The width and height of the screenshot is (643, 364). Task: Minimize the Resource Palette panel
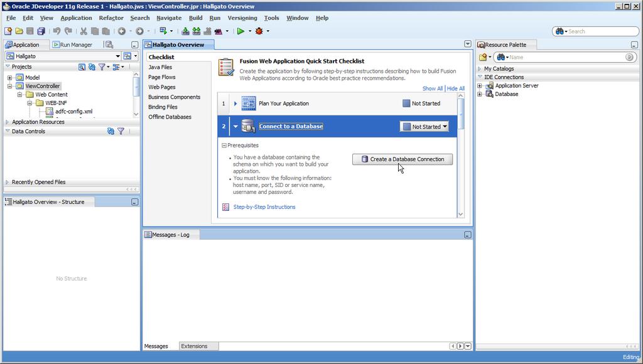(x=634, y=45)
